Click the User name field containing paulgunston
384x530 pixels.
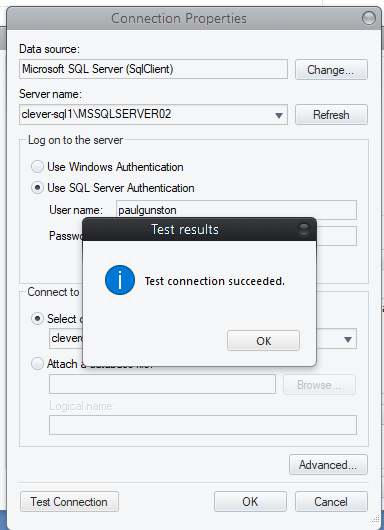point(236,210)
